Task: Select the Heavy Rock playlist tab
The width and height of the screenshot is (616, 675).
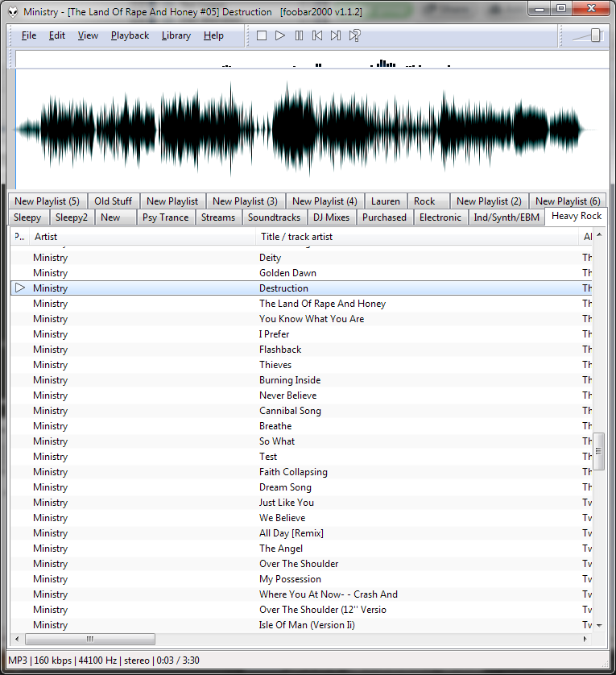Action: click(x=577, y=216)
